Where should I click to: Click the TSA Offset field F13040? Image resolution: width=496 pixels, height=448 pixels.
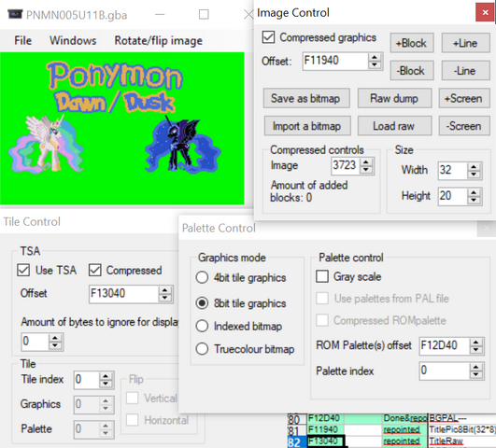[123, 294]
